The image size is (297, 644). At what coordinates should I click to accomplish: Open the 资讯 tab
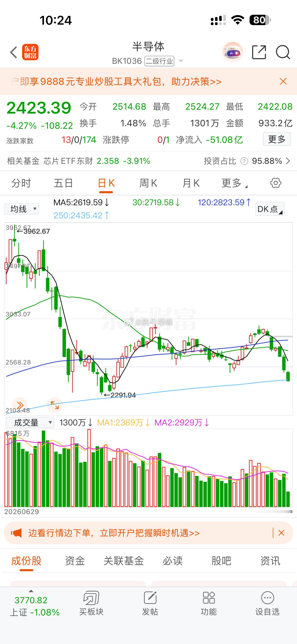(x=270, y=561)
